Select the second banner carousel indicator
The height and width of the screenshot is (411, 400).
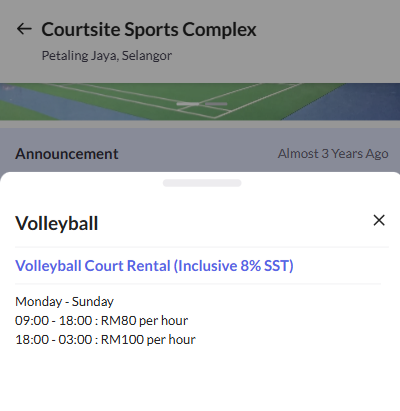coord(216,104)
